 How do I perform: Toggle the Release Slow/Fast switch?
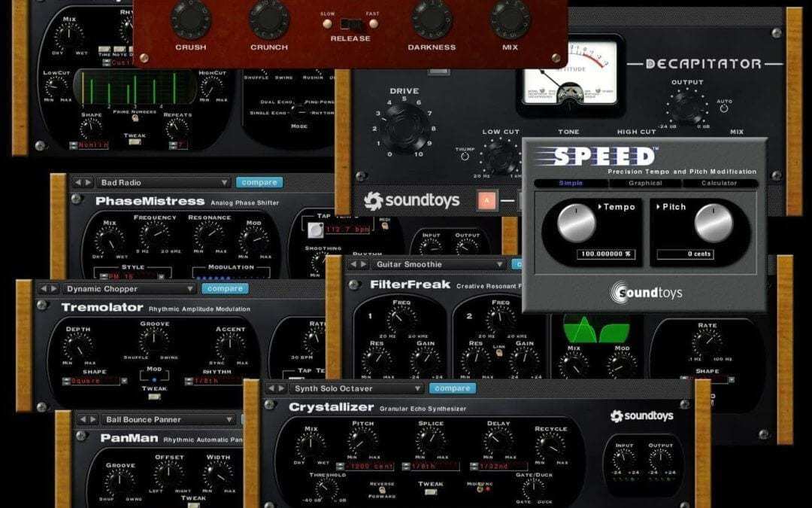coord(350,24)
